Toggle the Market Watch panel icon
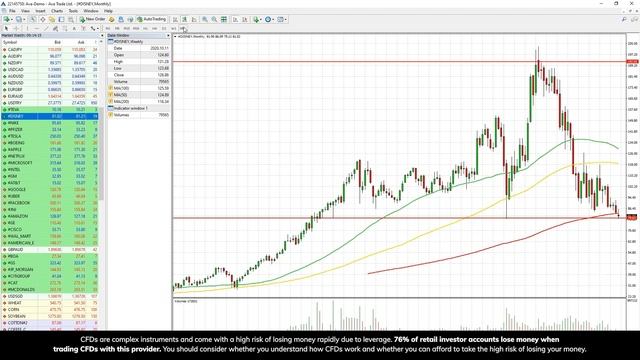Screen dimensions: 640x360 [x=33, y=19]
